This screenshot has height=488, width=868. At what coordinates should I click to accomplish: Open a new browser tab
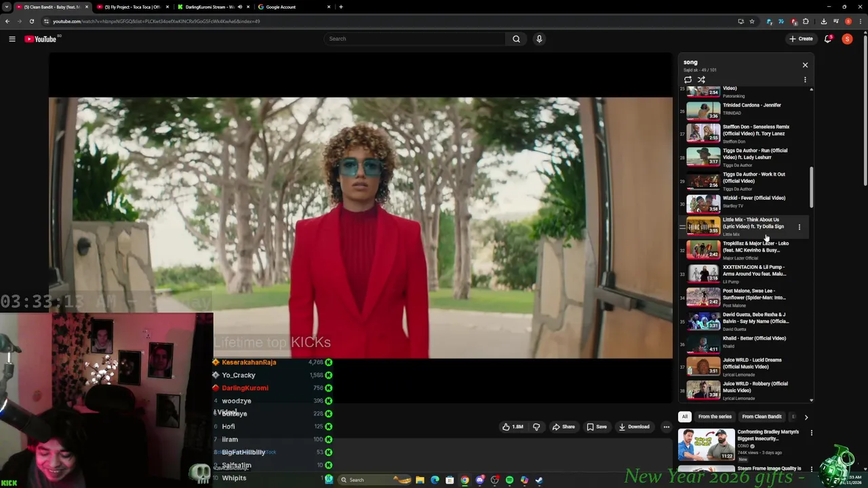tap(341, 7)
